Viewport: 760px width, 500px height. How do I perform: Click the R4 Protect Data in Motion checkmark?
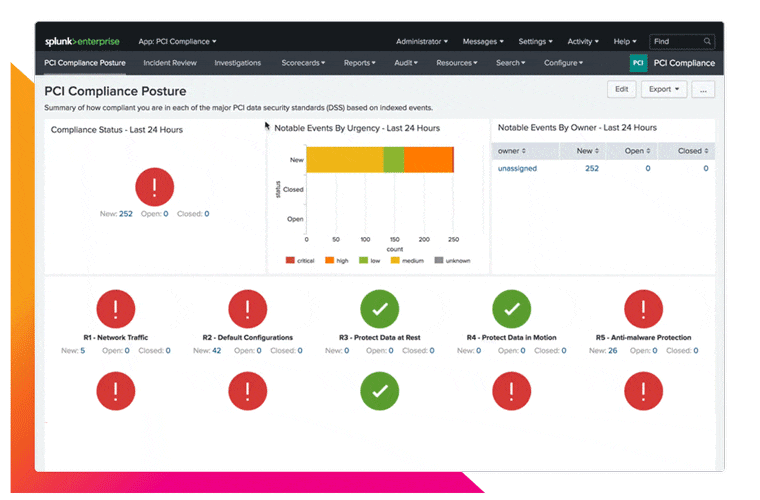point(511,309)
